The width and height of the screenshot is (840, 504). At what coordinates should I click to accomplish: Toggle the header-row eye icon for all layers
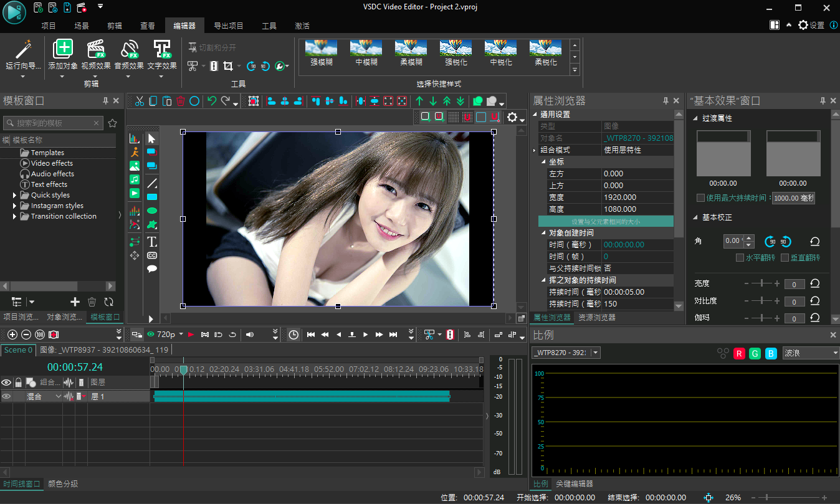tap(7, 383)
